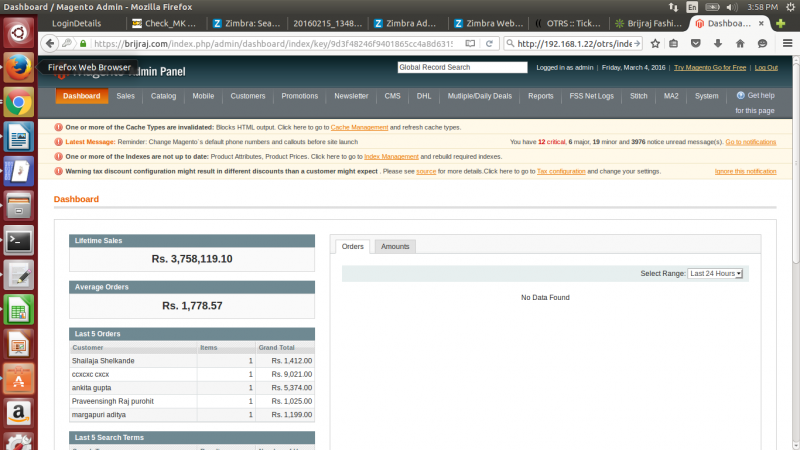Open Terminal from the dock
This screenshot has height=450, width=800.
pos(18,241)
